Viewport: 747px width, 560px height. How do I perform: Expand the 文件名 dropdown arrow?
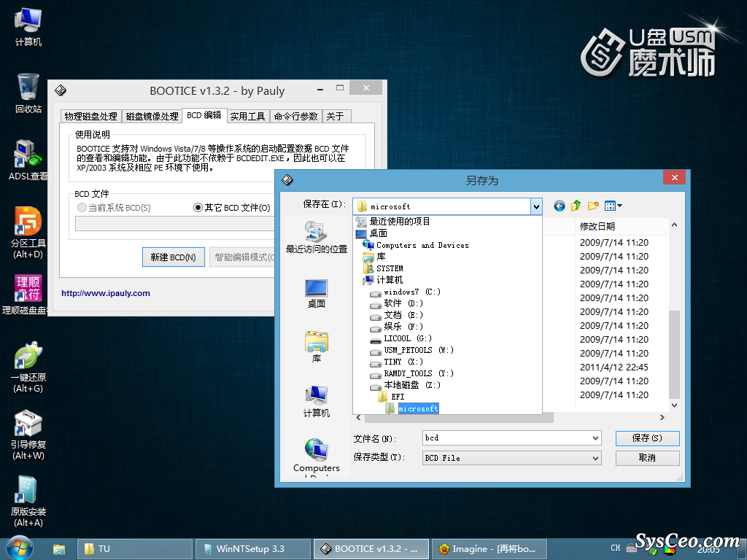click(x=595, y=438)
